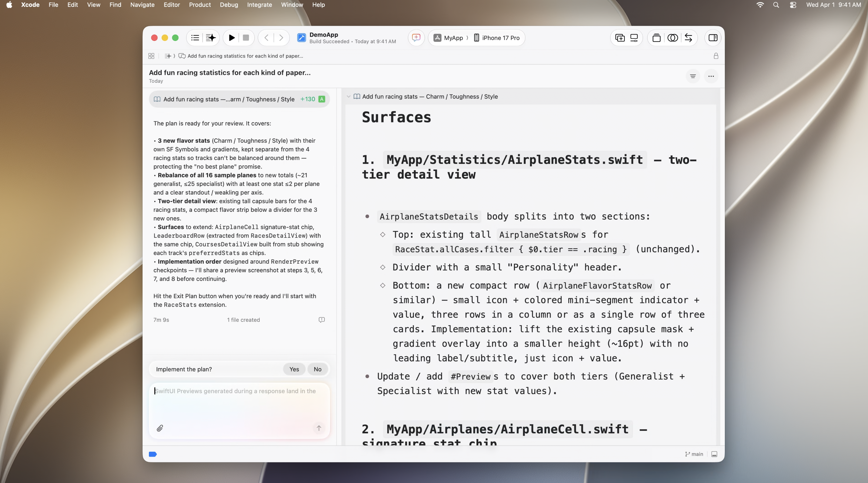Click the green A added badge
The width and height of the screenshot is (868, 483).
[x=321, y=99]
